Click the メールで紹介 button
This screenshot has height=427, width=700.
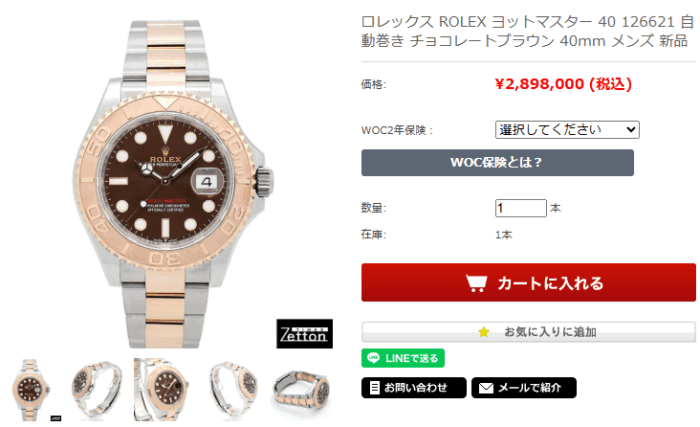pos(524,388)
